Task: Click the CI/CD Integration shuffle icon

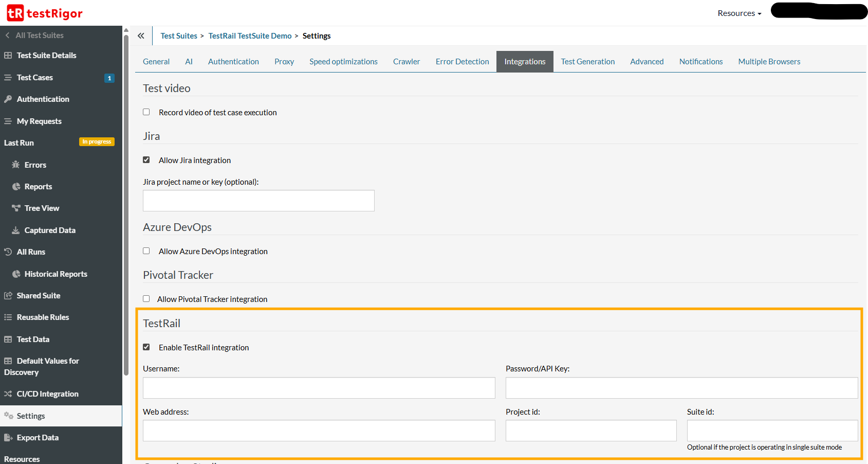Action: (x=8, y=394)
